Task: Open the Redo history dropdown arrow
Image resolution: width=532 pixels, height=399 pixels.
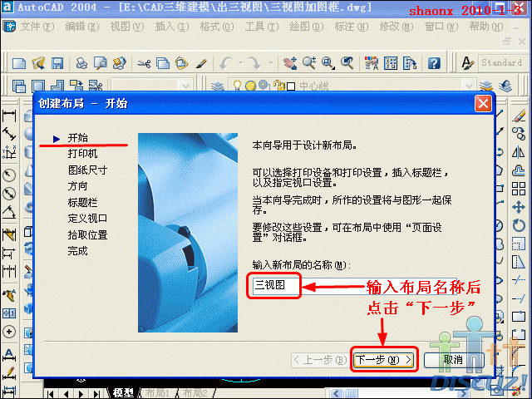Action: click(x=270, y=63)
